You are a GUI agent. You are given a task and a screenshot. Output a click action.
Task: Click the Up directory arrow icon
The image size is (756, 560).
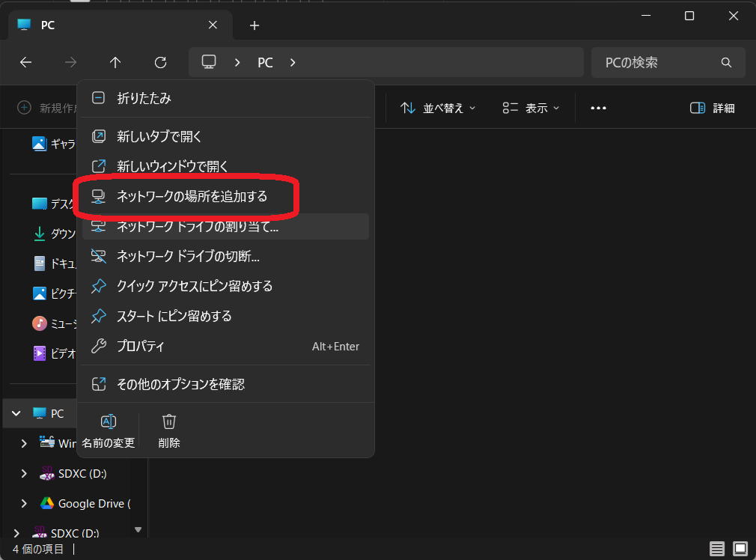(x=115, y=63)
